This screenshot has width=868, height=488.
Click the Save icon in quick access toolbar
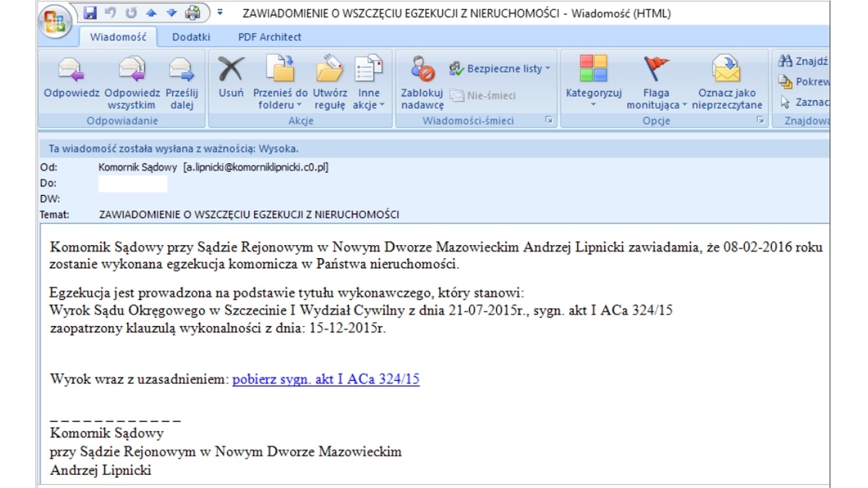coord(90,13)
